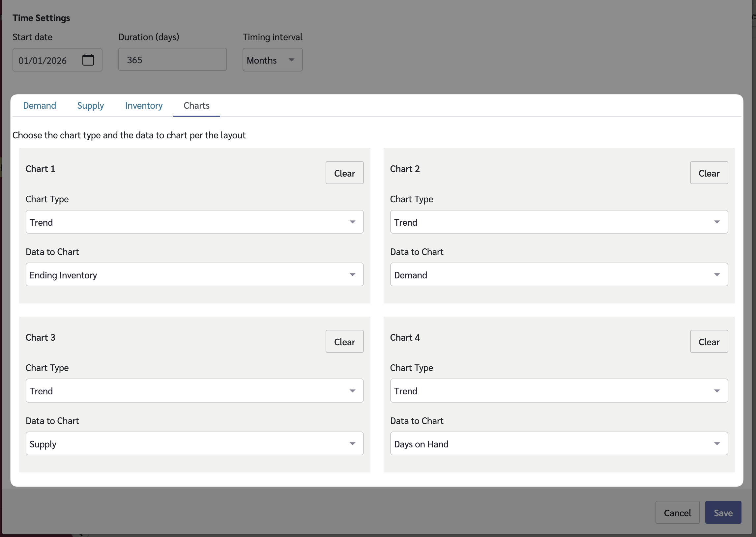Clear the Chart 1 settings
756x537 pixels.
344,173
